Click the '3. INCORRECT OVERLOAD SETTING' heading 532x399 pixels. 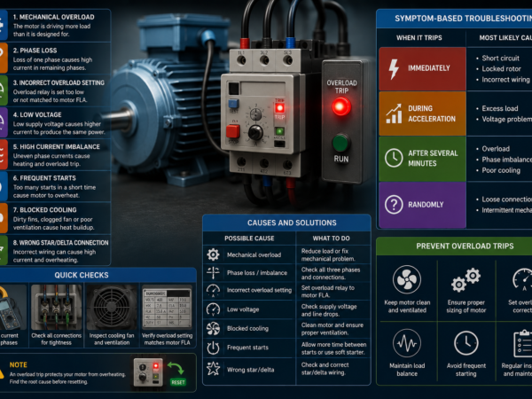click(59, 82)
